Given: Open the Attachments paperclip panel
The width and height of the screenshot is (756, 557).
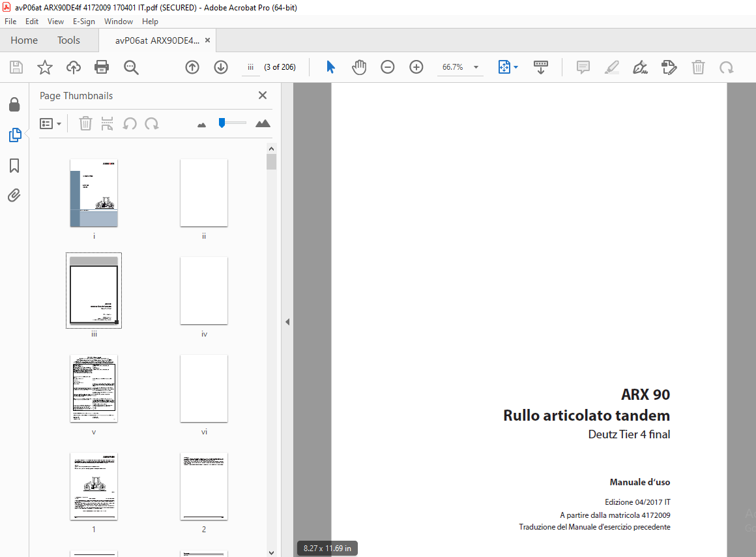Looking at the screenshot, I should 14,196.
